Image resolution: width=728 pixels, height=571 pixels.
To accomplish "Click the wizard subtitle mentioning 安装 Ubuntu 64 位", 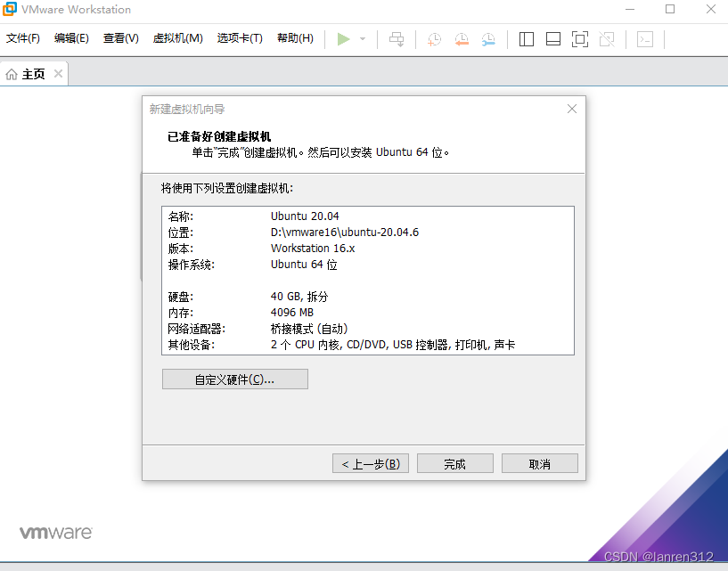I will pyautogui.click(x=321, y=152).
